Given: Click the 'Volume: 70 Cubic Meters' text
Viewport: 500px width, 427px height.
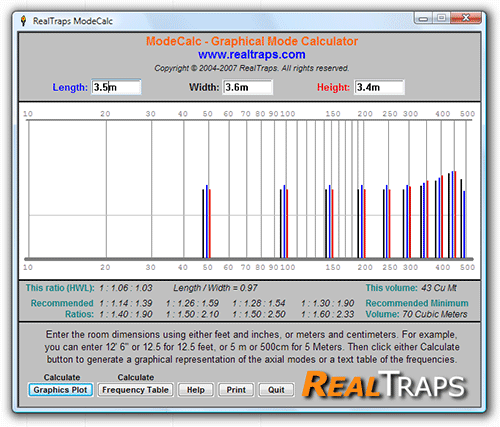Looking at the screenshot, I should click(x=416, y=314).
